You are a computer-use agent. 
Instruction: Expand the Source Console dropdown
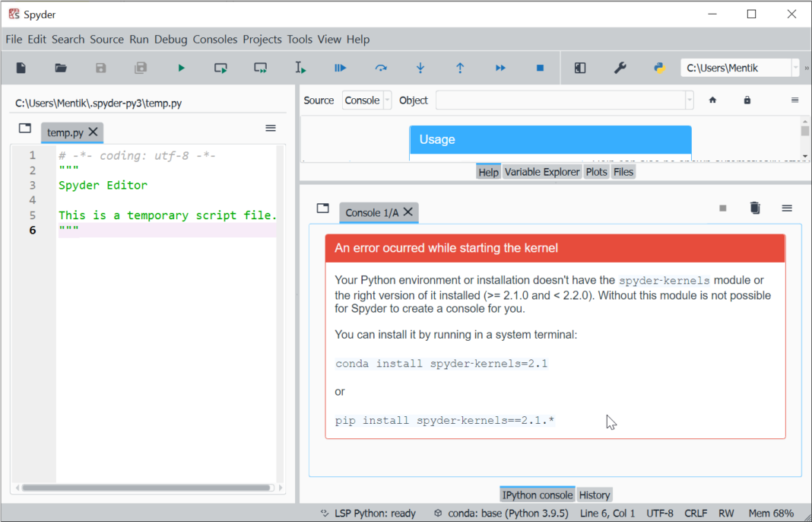point(387,100)
